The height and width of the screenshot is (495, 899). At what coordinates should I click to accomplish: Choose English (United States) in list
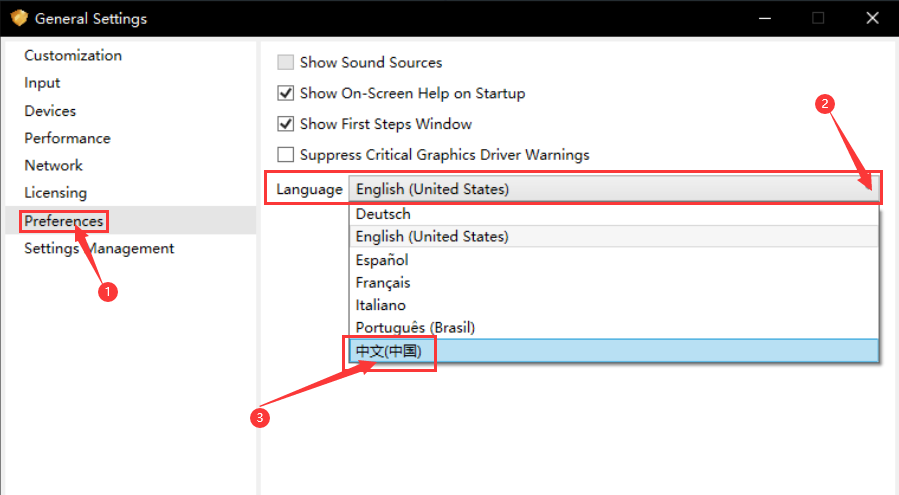pyautogui.click(x=613, y=236)
